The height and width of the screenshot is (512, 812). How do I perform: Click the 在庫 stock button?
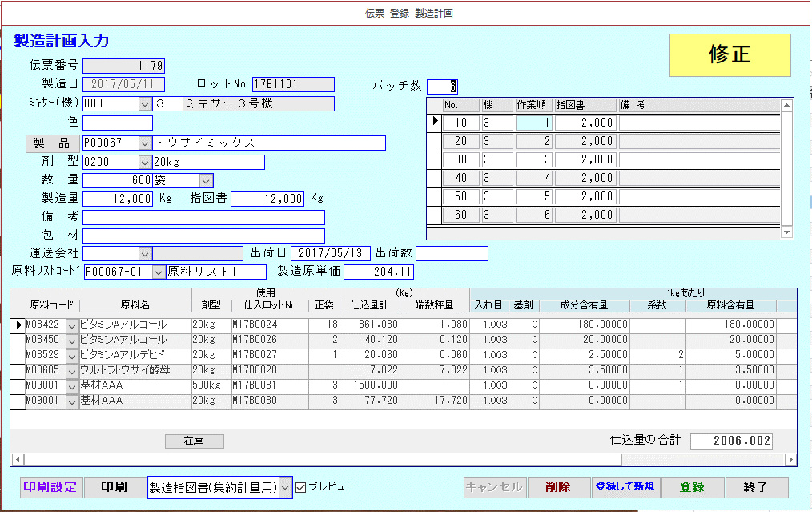click(x=194, y=441)
